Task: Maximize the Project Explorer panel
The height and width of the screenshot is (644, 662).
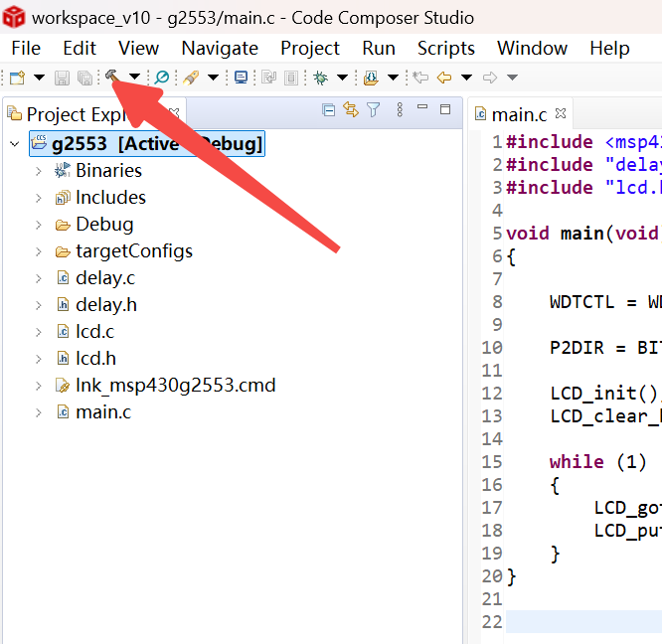Action: (x=445, y=109)
